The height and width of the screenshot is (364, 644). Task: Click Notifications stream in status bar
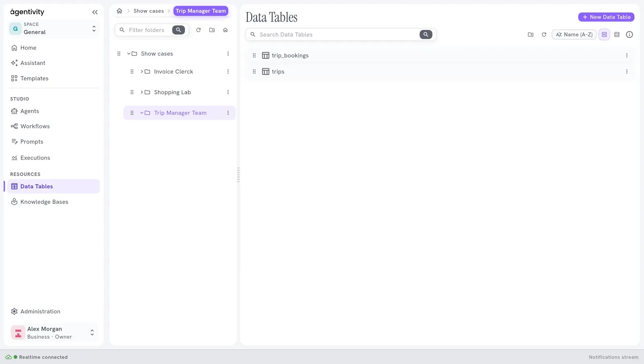pos(613,357)
